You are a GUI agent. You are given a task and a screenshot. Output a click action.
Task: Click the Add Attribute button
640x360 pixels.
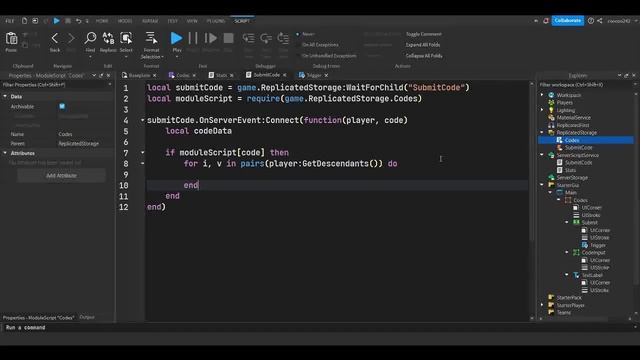pos(61,176)
